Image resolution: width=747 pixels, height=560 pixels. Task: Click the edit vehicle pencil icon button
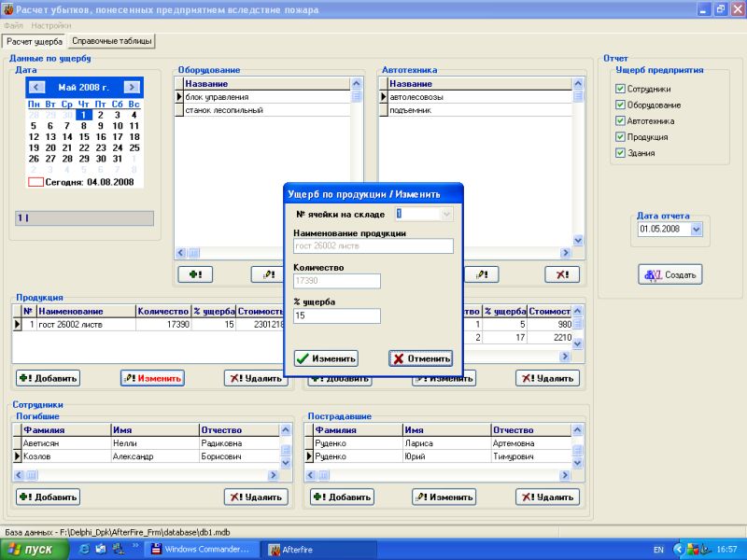click(482, 274)
